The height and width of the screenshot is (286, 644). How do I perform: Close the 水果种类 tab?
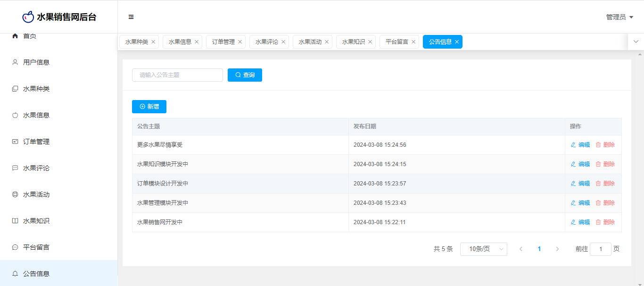coord(153,42)
